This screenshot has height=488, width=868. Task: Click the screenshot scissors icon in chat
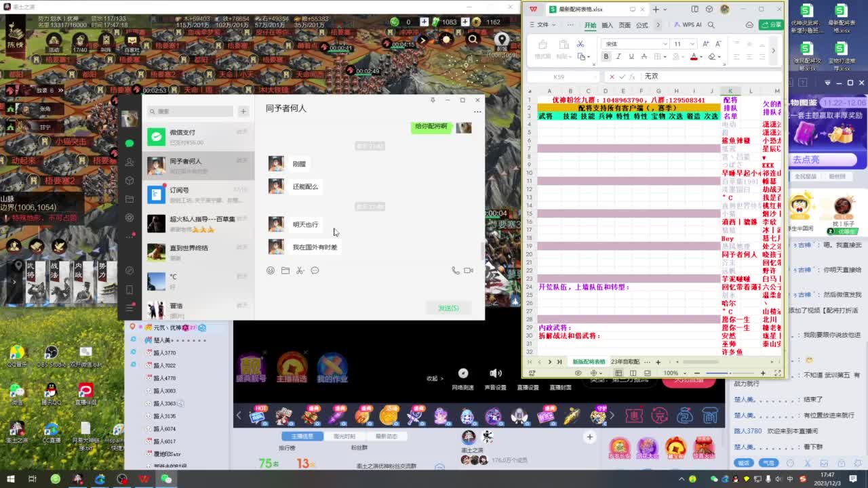300,270
